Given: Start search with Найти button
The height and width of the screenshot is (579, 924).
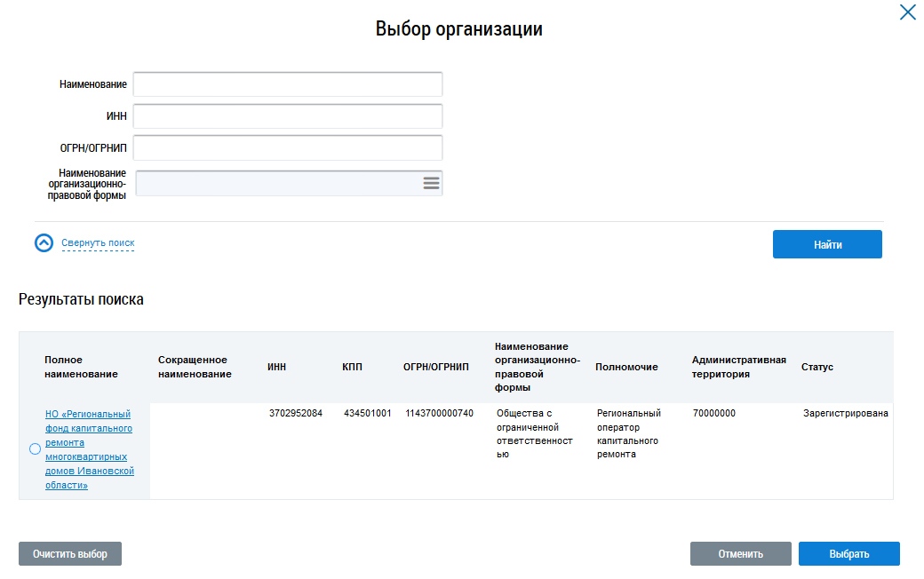Looking at the screenshot, I should coord(827,244).
